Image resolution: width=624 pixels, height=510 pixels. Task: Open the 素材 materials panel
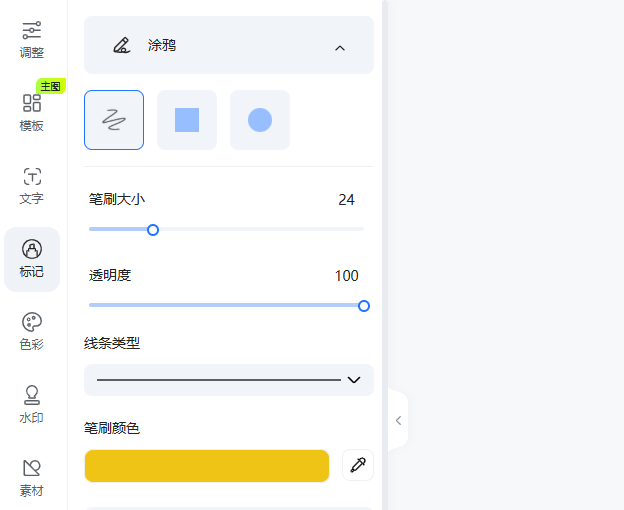click(32, 478)
